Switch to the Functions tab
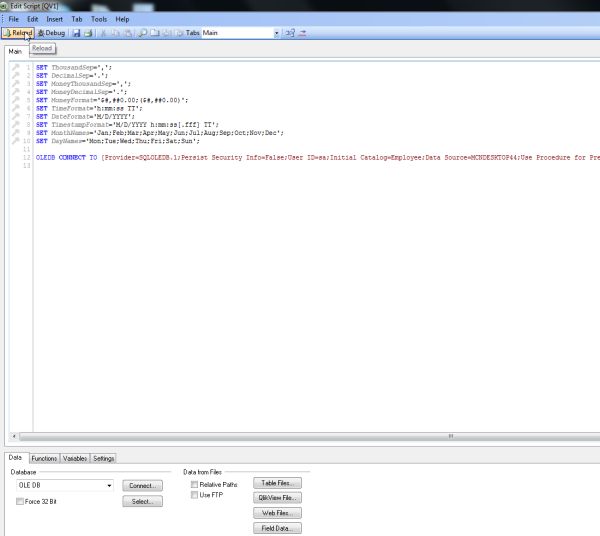Screen dimensions: 600x536 [x=44, y=458]
